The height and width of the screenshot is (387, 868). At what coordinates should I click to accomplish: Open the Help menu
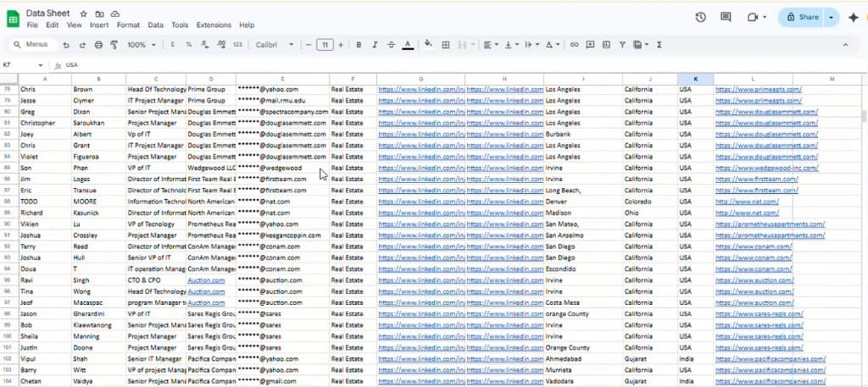247,25
